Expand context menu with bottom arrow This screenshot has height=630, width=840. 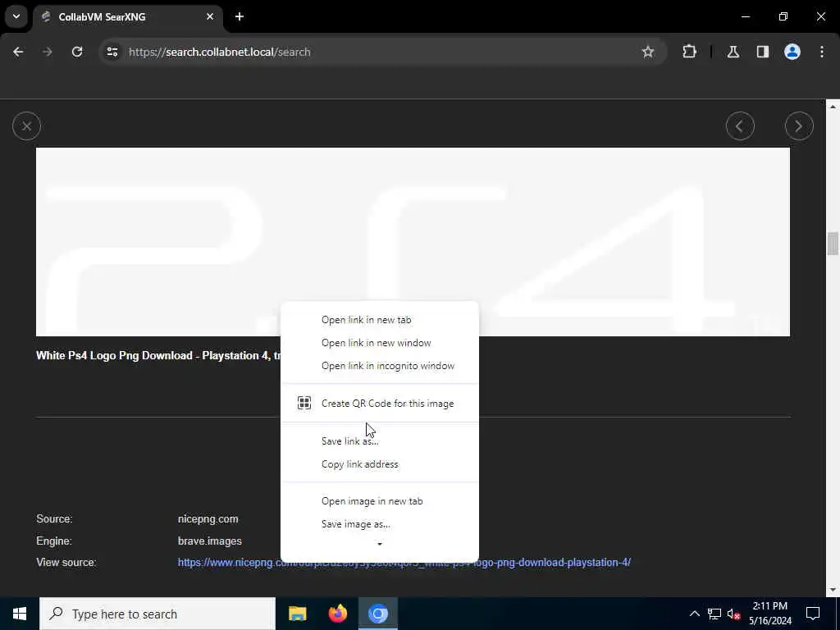[x=379, y=545]
